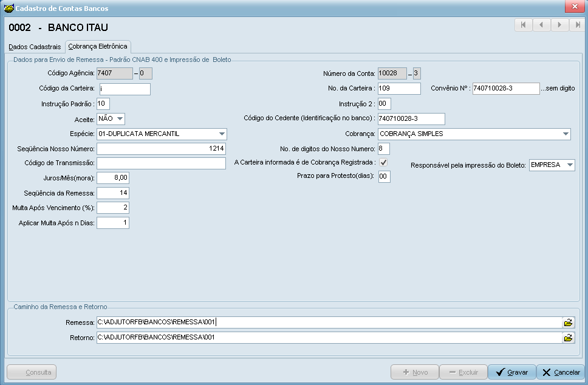
Task: Click the account digit field
Action: [417, 73]
